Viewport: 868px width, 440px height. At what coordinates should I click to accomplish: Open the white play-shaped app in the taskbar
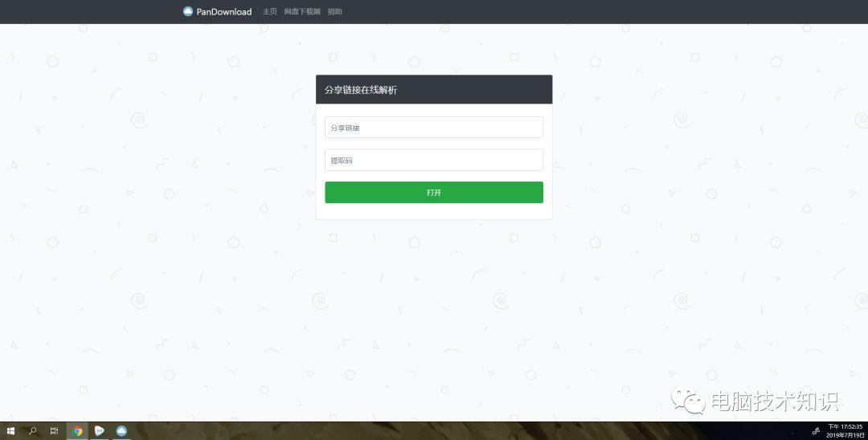point(100,431)
